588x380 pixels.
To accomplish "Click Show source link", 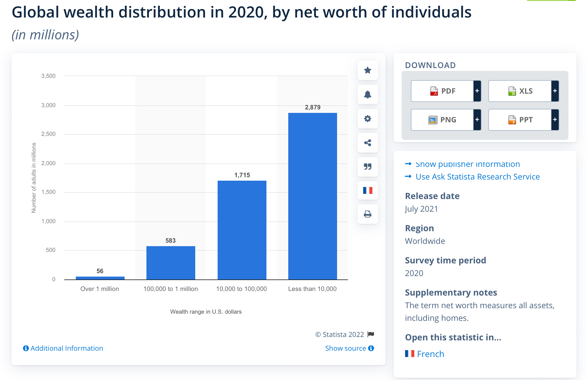I will [345, 348].
